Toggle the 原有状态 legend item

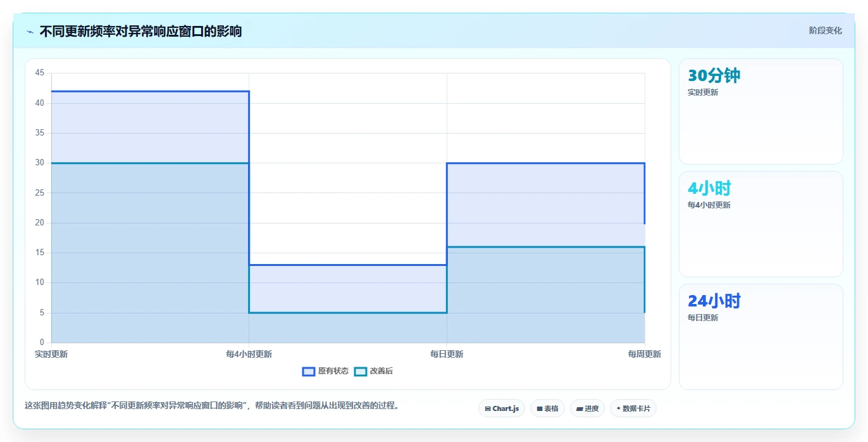click(x=326, y=371)
